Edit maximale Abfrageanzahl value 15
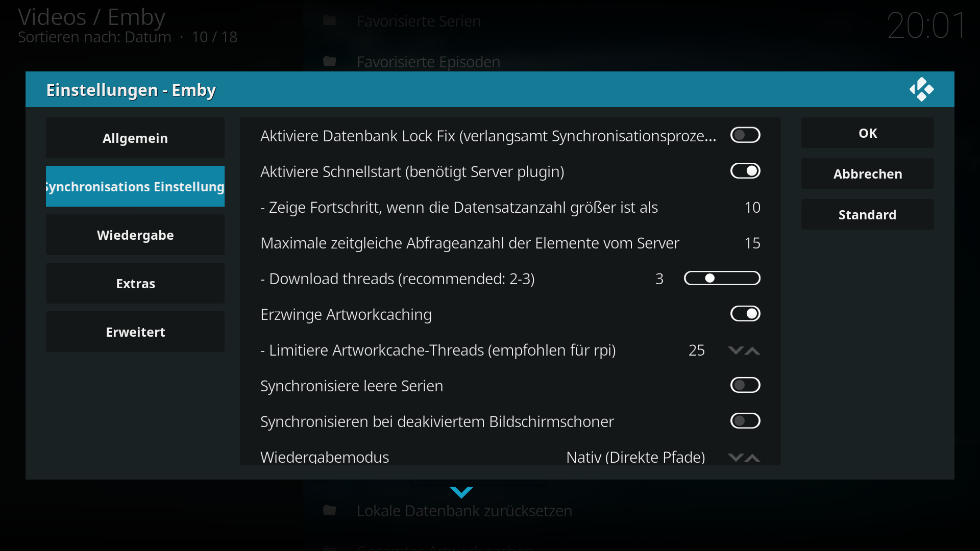 tap(752, 243)
